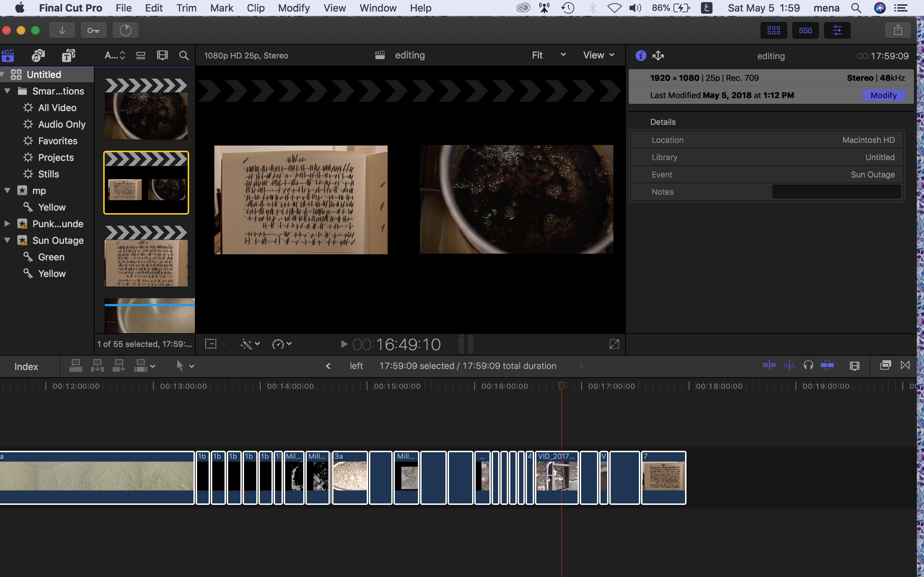Show the Background Tasks progress icon
The width and height of the screenshot is (924, 577).
point(125,30)
